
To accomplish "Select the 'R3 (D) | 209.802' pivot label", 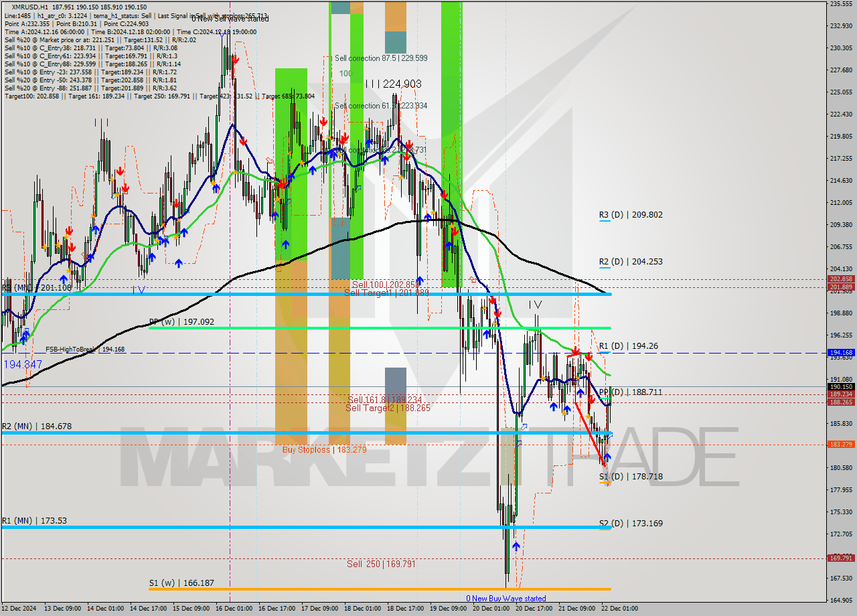I will pyautogui.click(x=631, y=215).
